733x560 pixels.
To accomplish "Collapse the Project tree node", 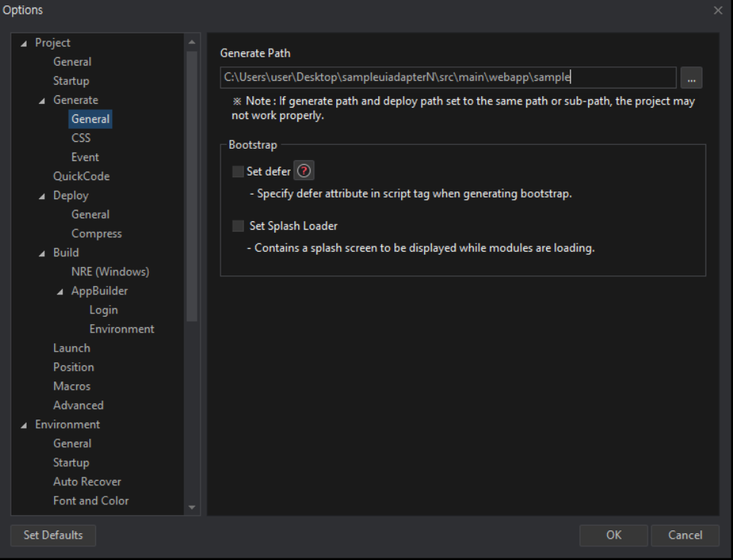I will [24, 43].
